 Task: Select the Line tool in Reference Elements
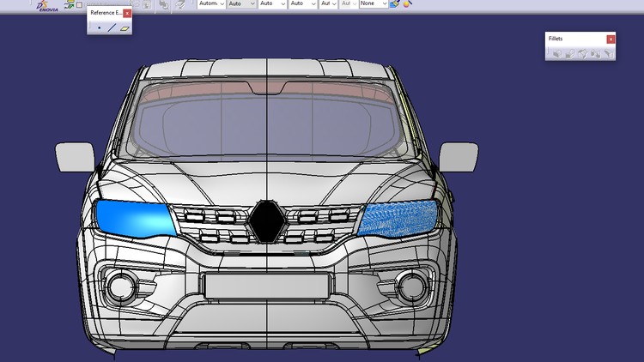tap(112, 28)
